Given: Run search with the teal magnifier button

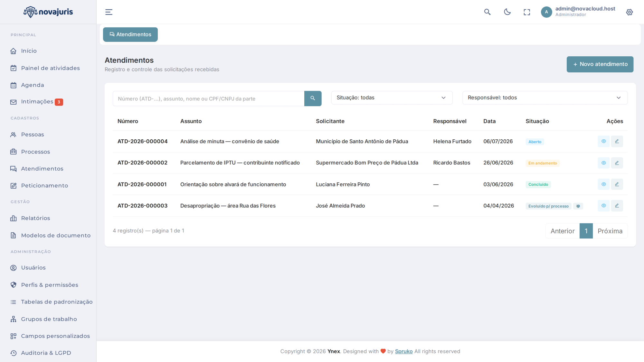Looking at the screenshot, I should click(313, 98).
